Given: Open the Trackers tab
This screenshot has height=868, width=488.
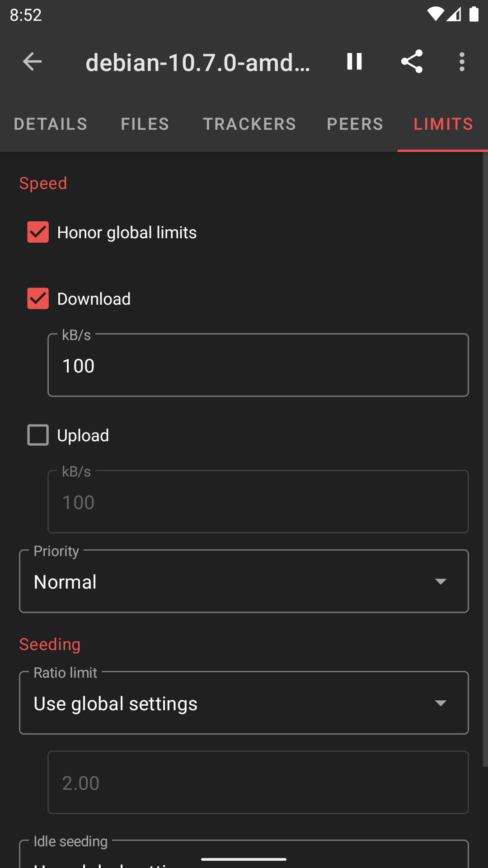Looking at the screenshot, I should [x=249, y=124].
